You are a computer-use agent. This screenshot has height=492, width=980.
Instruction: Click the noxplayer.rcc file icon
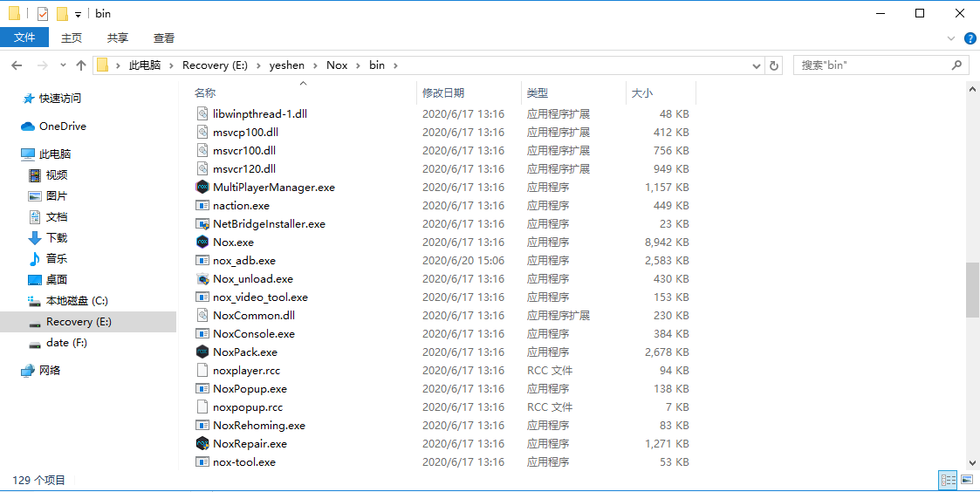pyautogui.click(x=202, y=370)
